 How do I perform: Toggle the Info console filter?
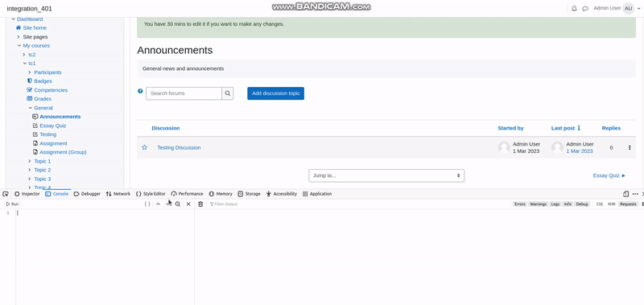568,204
